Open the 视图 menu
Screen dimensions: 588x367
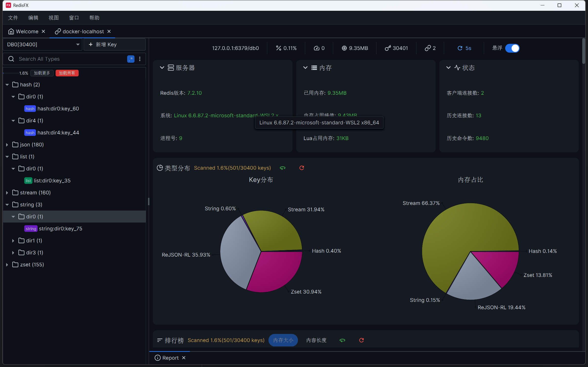pos(54,18)
